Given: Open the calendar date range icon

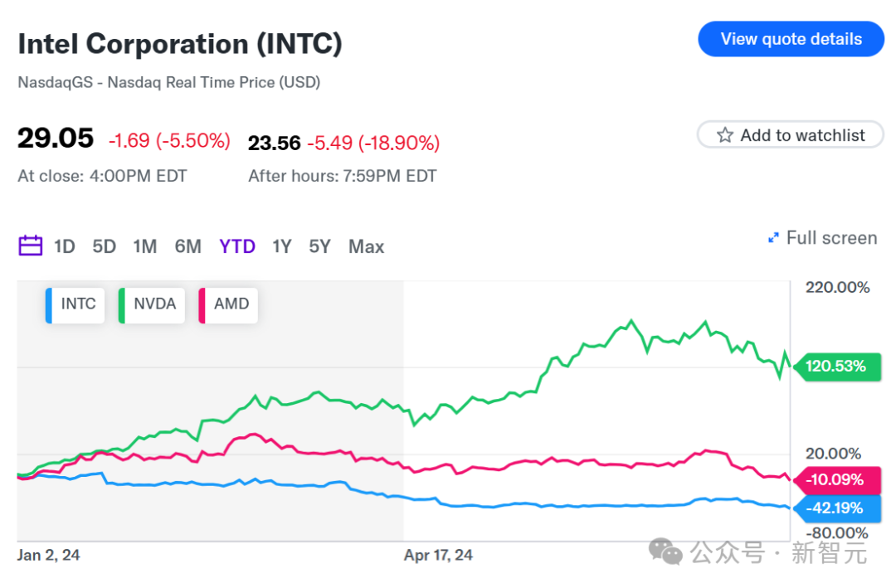Looking at the screenshot, I should tap(31, 245).
